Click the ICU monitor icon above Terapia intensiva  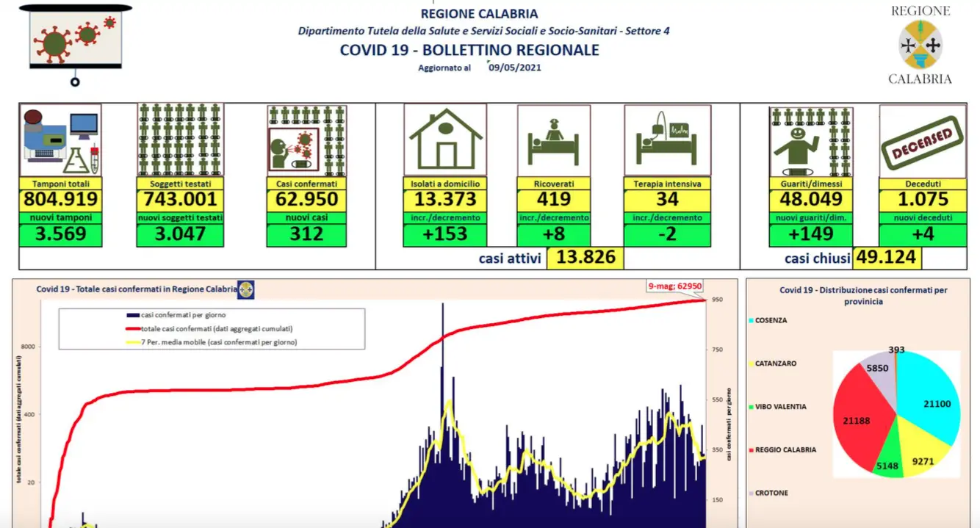click(x=667, y=141)
